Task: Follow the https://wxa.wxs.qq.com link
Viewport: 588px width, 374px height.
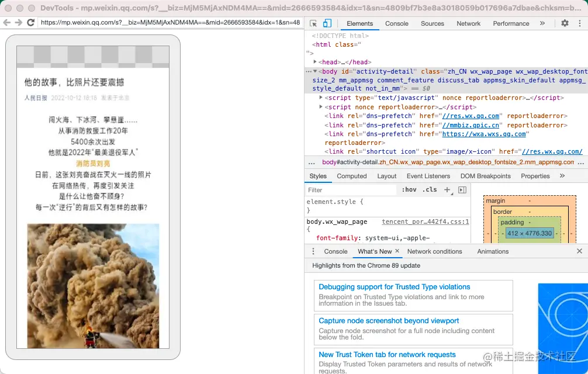Action: 484,134
